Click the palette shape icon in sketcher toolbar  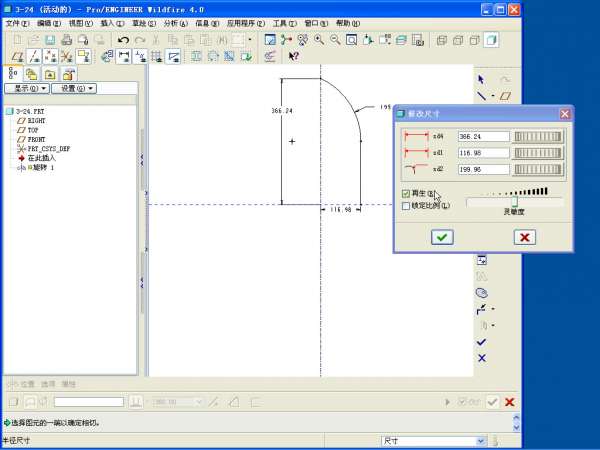tap(482, 293)
